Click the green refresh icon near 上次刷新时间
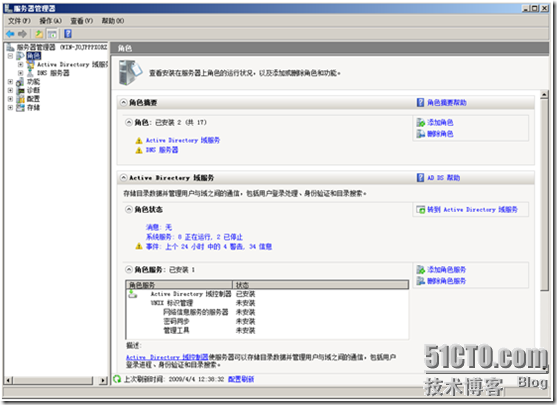557x405 pixels. (x=117, y=379)
